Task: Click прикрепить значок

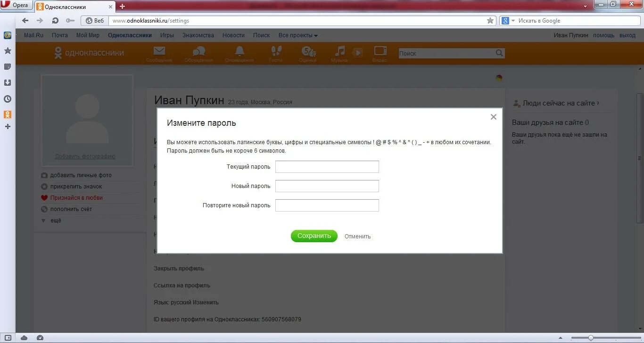Action: [76, 187]
